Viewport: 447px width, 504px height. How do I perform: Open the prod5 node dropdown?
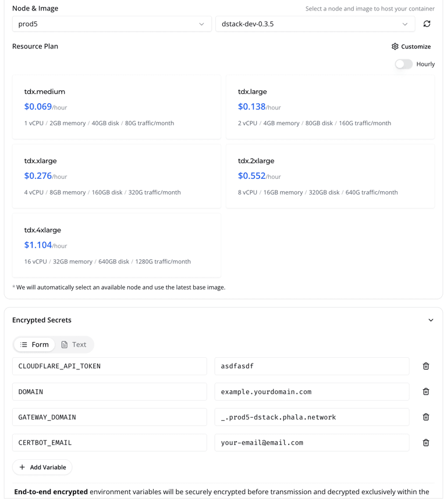click(112, 24)
